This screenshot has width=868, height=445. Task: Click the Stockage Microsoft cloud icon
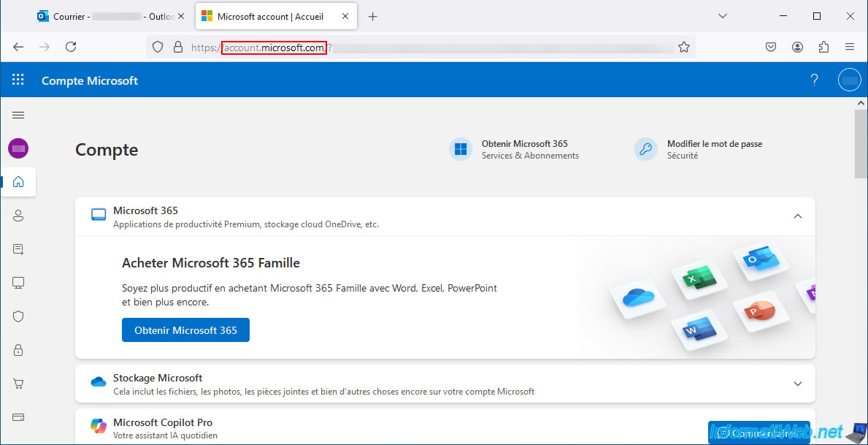point(99,382)
